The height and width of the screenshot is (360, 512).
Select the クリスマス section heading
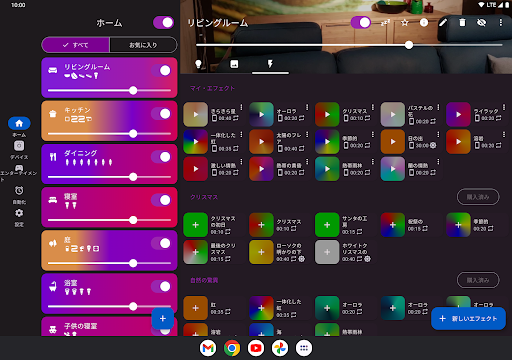[x=204, y=197]
